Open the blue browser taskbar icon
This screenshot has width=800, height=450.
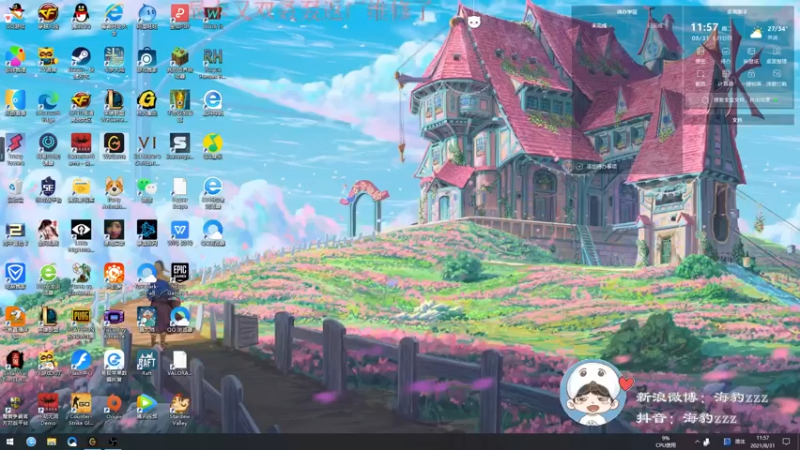(31, 442)
